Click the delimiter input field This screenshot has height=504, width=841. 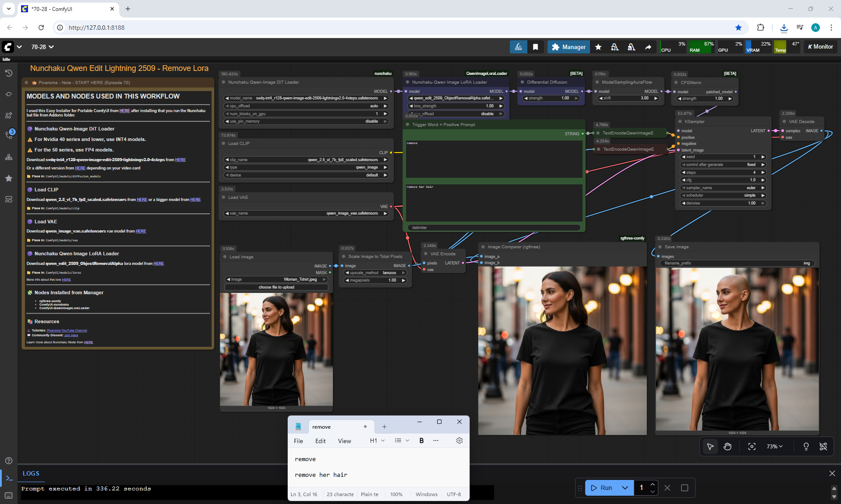494,228
